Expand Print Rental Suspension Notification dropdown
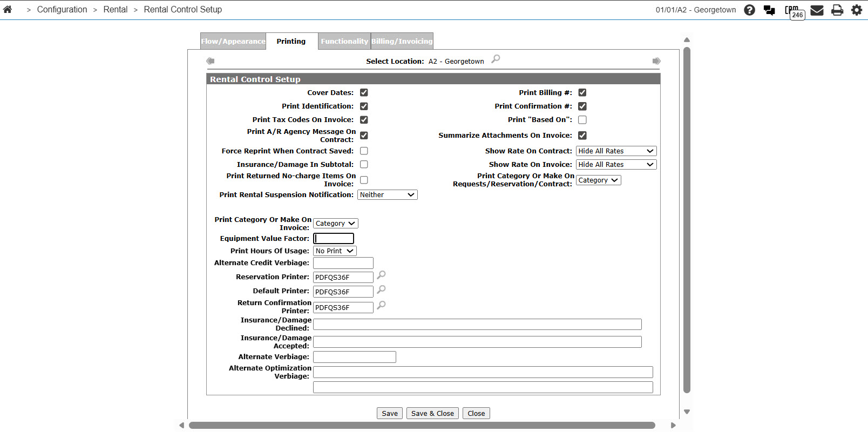The width and height of the screenshot is (868, 438). click(x=387, y=195)
